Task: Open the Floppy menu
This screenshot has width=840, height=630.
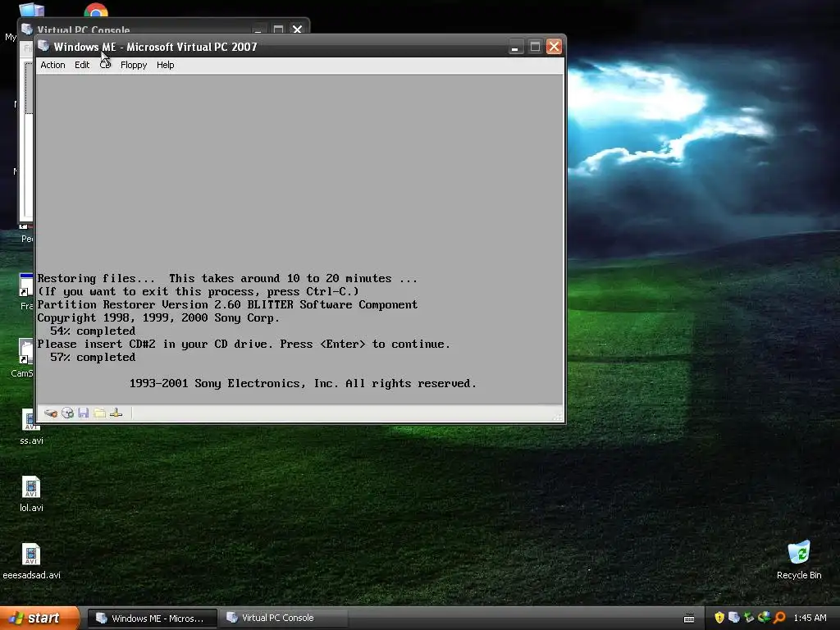Action: [134, 65]
